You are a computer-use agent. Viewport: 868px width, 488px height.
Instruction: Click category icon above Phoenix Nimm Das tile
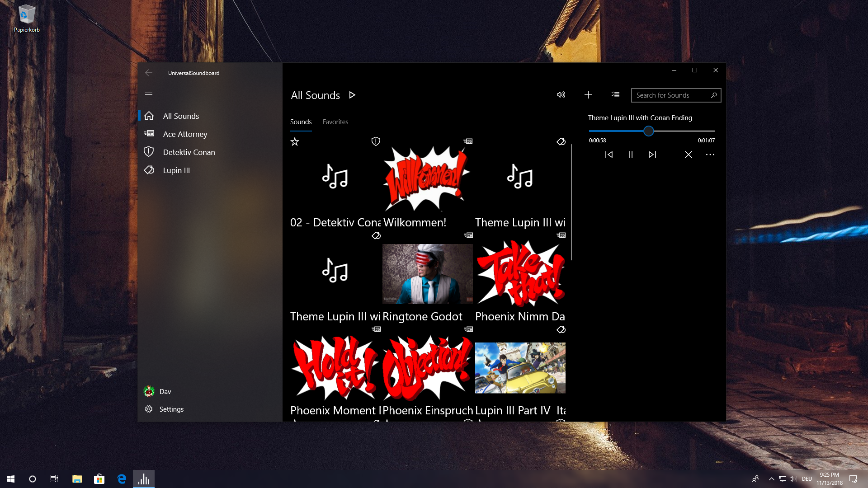[x=561, y=235]
